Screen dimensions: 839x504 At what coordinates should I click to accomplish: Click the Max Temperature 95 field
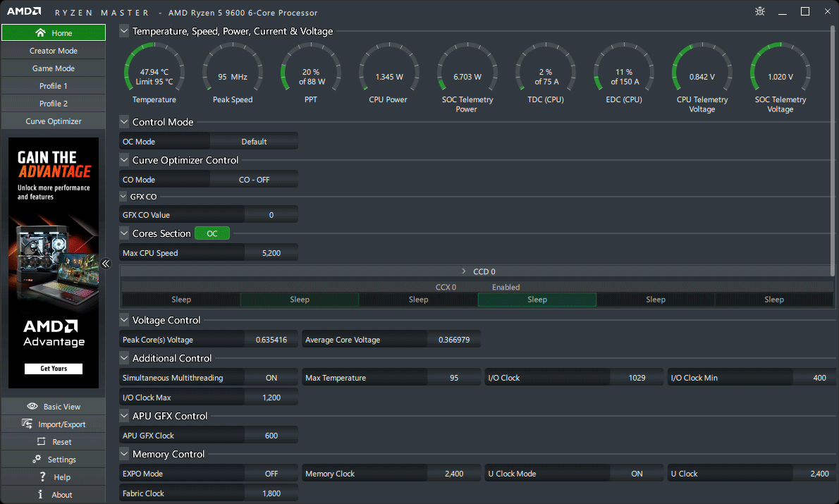pyautogui.click(x=454, y=378)
